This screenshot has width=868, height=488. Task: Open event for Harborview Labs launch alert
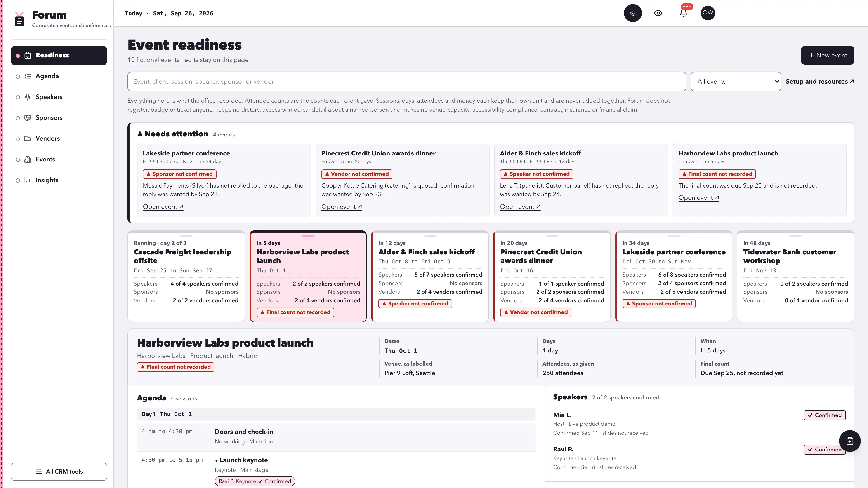click(699, 198)
